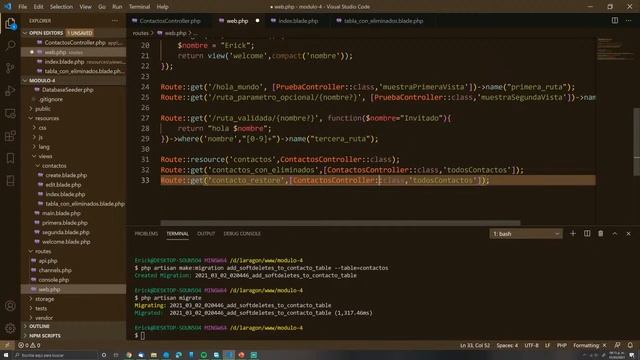
Task: Click unsaved dot on web.php tab
Action: pos(258,20)
